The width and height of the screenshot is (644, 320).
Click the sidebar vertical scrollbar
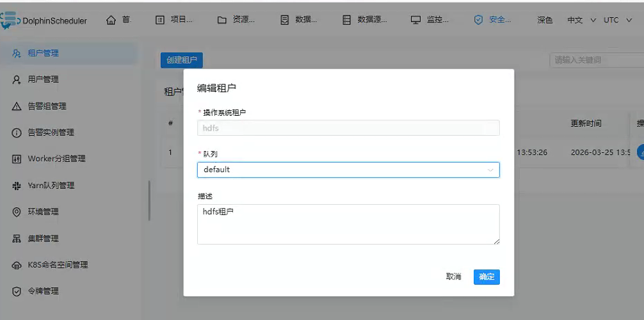click(149, 200)
